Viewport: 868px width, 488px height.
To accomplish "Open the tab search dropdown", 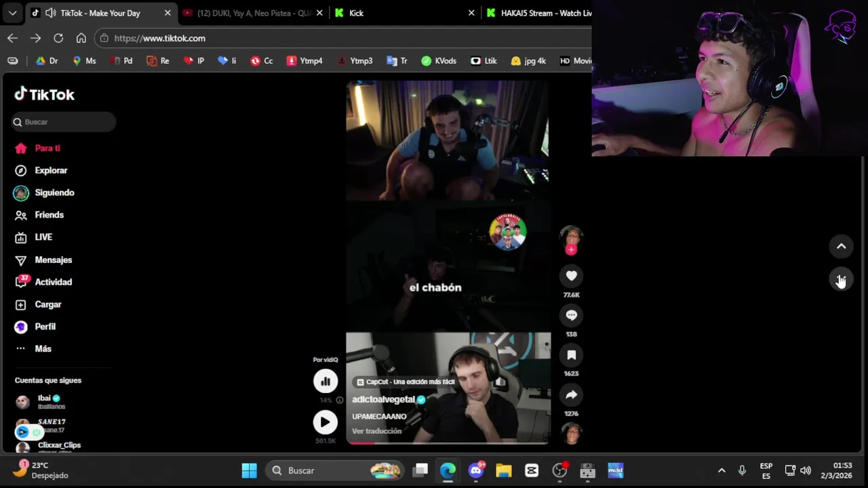I will coord(12,13).
